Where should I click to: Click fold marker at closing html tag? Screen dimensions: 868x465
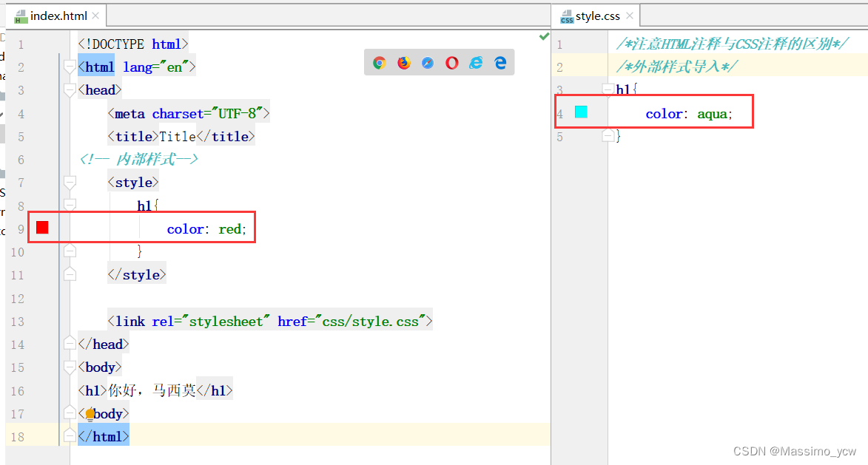70,435
